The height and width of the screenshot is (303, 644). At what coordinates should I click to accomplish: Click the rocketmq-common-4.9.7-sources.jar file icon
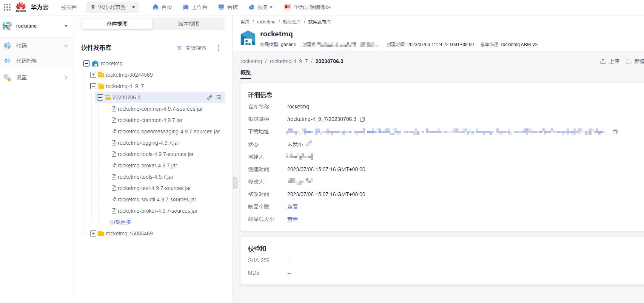[114, 109]
